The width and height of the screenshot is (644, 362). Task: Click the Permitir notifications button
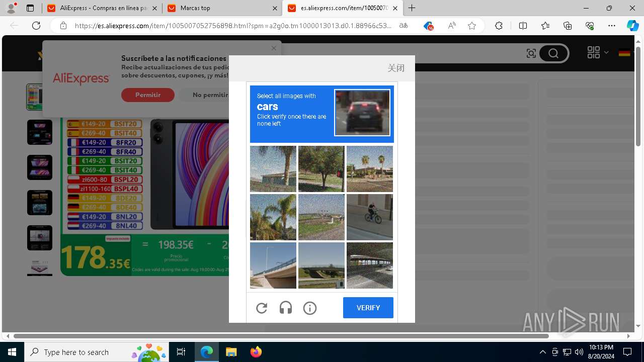(148, 95)
